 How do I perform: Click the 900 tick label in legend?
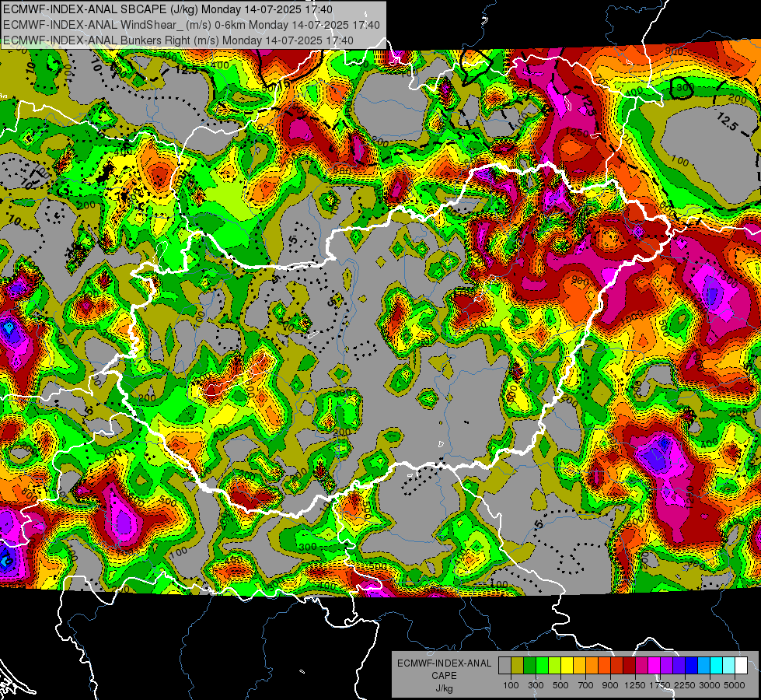(610, 685)
